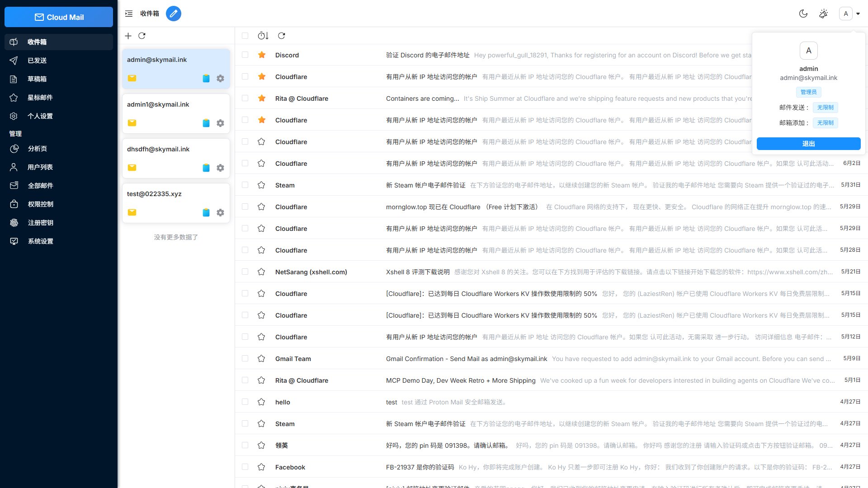Tick the checkbox for the Gmail Team email
Viewport: 868px width, 488px height.
[x=245, y=359]
